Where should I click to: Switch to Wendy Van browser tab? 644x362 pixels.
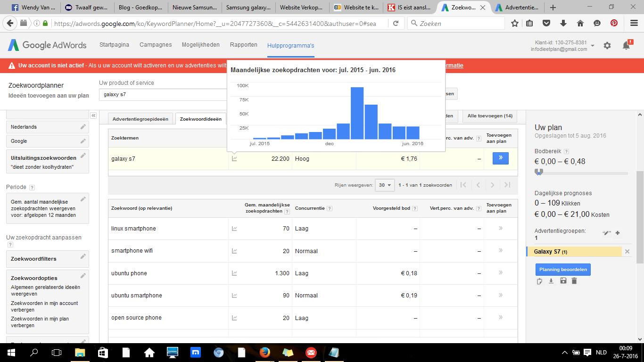(x=33, y=8)
